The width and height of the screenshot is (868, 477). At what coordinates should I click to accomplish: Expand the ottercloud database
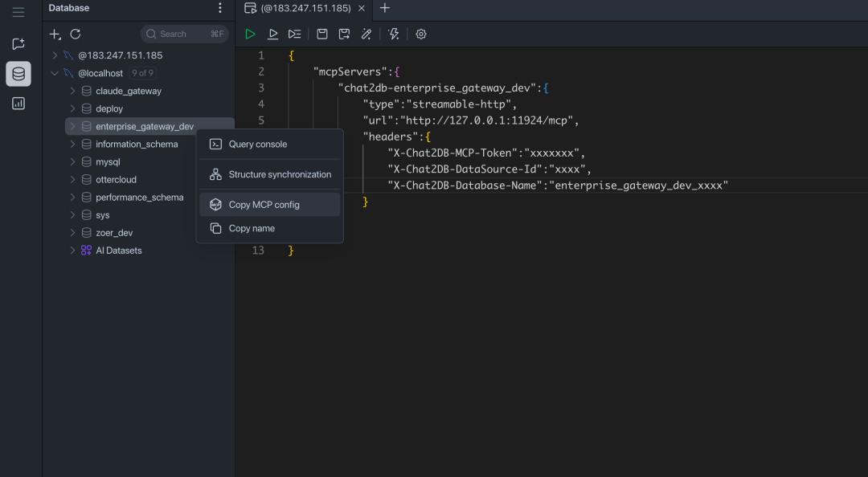[x=72, y=179]
